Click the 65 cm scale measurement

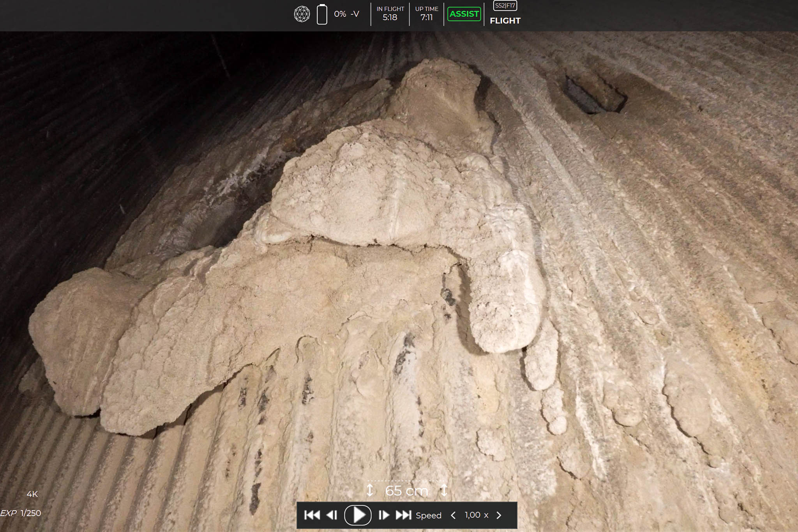tap(406, 491)
